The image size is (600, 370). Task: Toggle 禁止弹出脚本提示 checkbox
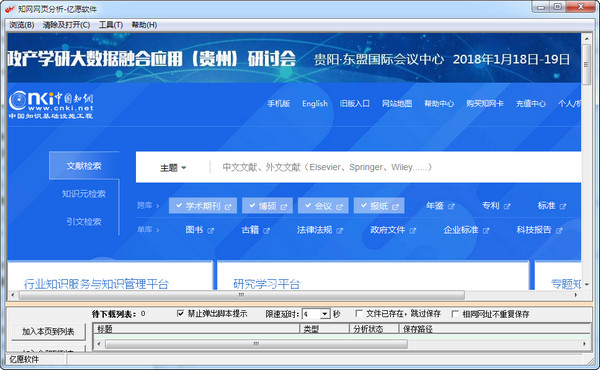180,313
